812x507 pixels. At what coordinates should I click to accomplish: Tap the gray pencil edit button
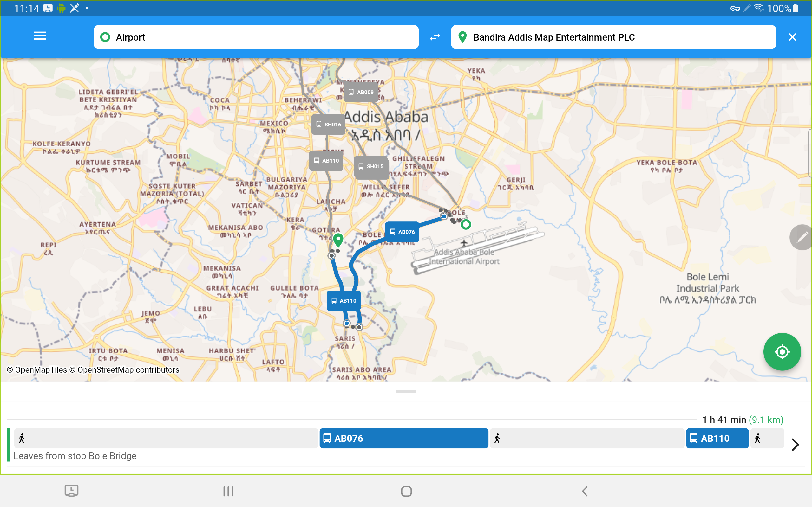[802, 237]
